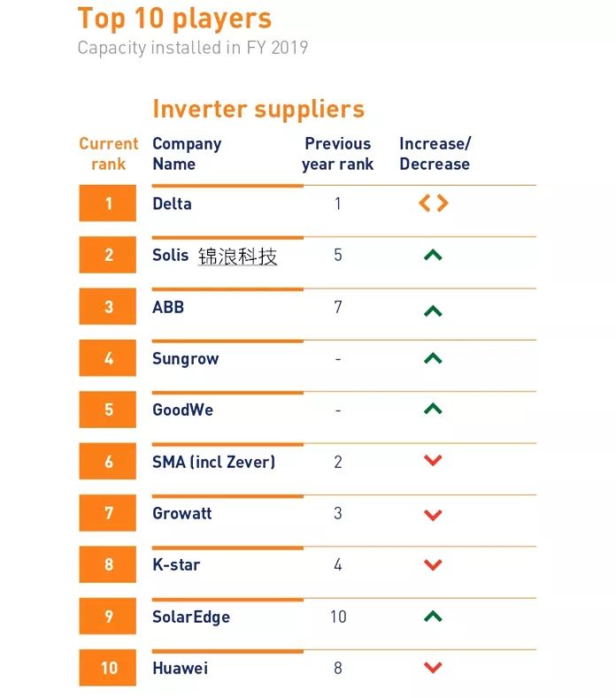Click the green up arrow in ABB row
This screenshot has height=698, width=616.
(x=433, y=311)
